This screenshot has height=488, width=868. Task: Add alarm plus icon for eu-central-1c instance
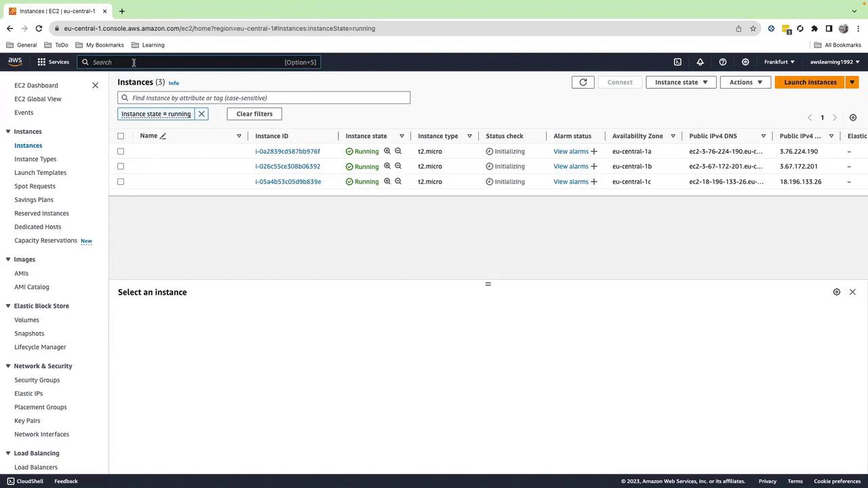tap(594, 182)
